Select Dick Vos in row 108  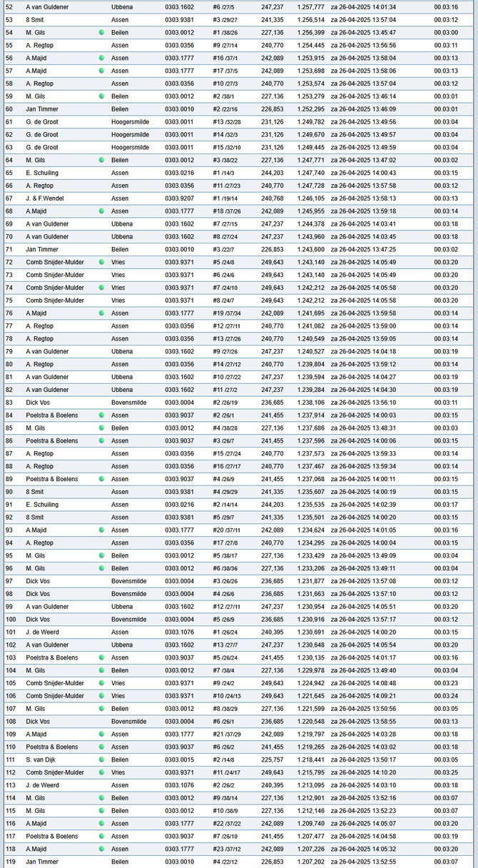click(x=38, y=721)
